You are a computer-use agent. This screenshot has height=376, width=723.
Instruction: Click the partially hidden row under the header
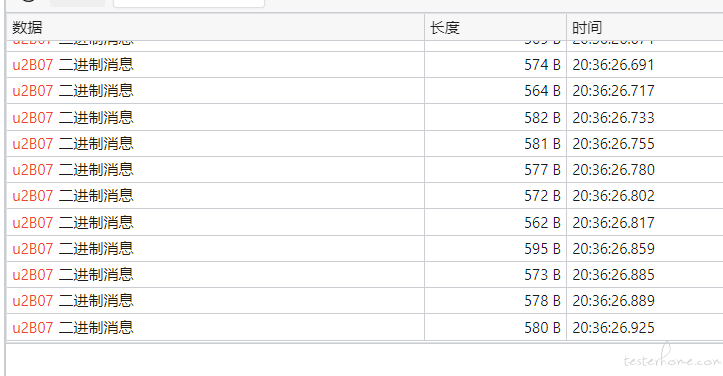coord(365,46)
